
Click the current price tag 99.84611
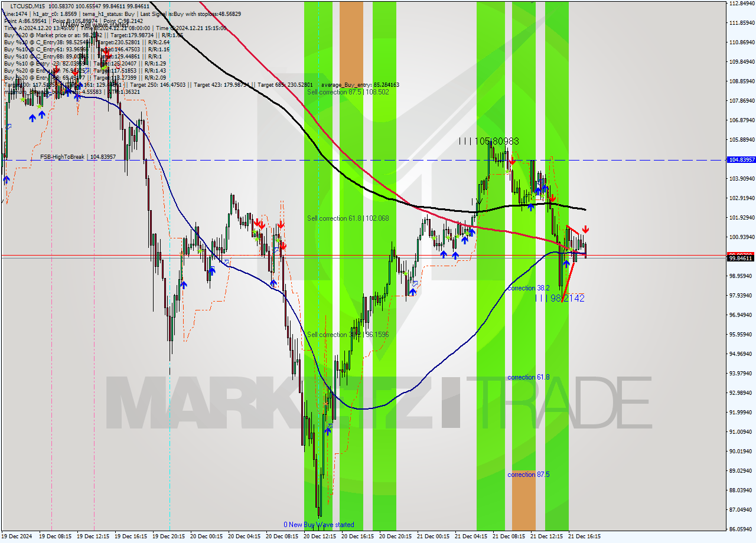[x=741, y=258]
